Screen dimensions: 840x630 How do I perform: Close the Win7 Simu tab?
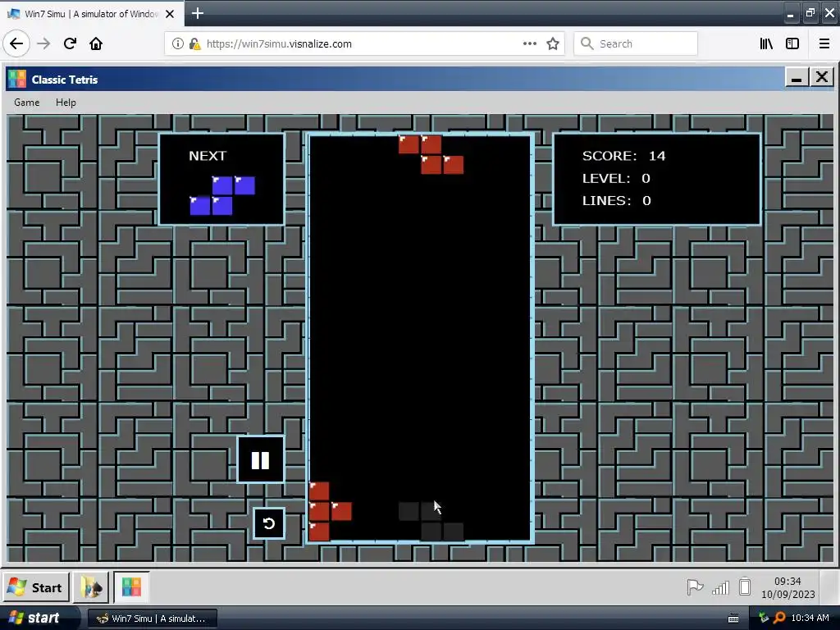pos(170,14)
